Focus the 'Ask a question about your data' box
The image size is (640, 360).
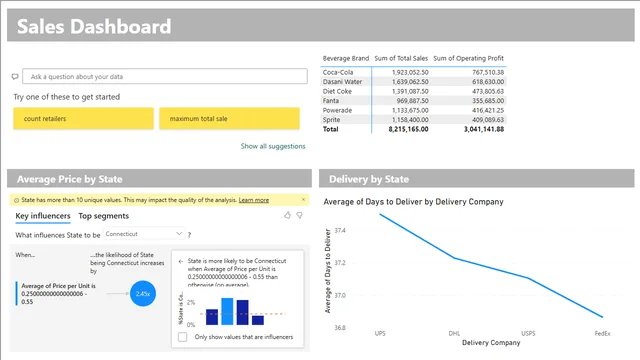click(165, 76)
